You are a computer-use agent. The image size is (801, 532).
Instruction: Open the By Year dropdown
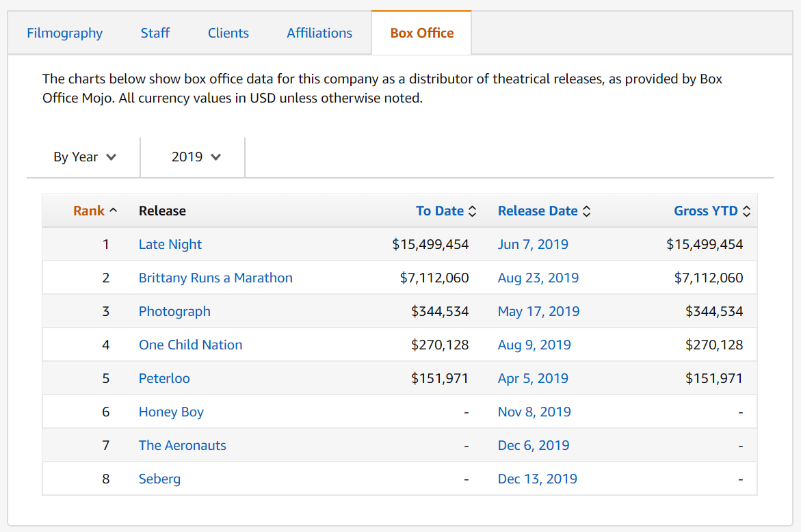84,157
